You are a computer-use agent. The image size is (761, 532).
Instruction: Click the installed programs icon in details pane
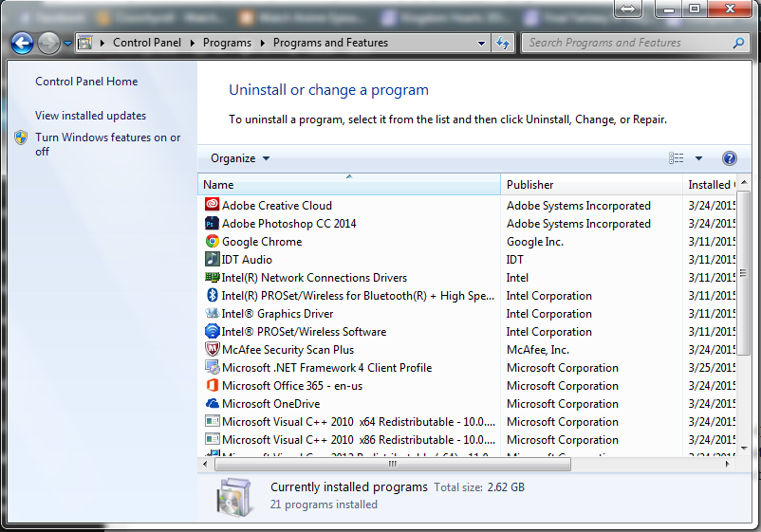[x=234, y=497]
